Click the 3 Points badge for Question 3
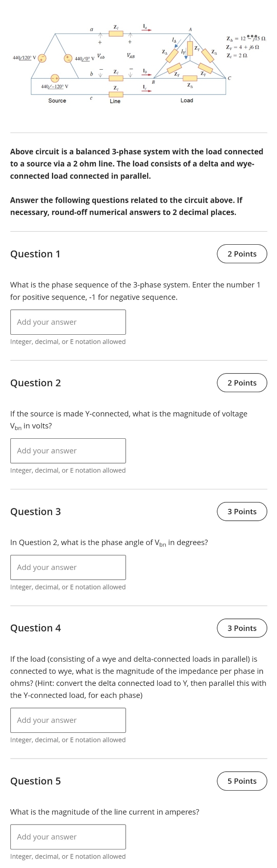Image resolution: width=277 pixels, height=868 pixels. pyautogui.click(x=242, y=512)
